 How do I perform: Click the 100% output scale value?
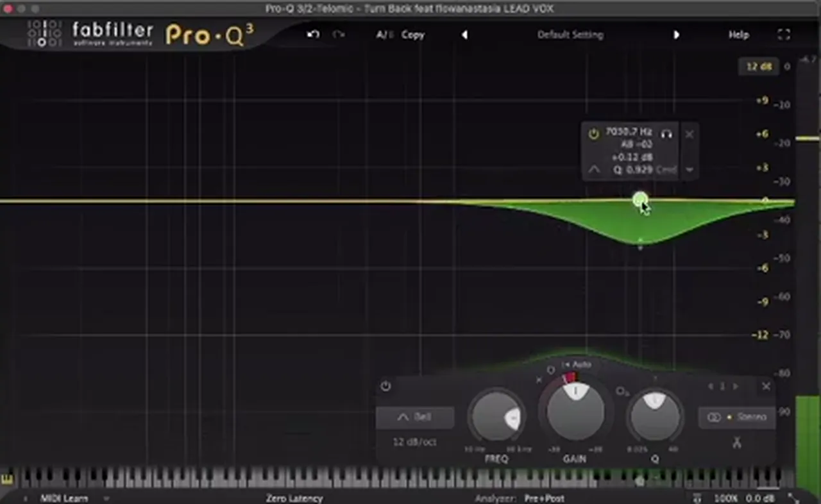coord(725,498)
